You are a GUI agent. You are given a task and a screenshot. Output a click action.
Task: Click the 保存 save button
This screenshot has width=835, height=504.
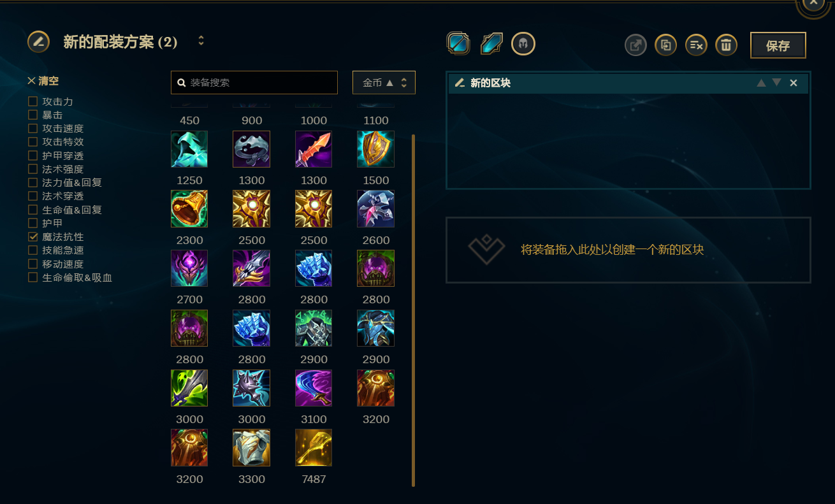tap(778, 45)
